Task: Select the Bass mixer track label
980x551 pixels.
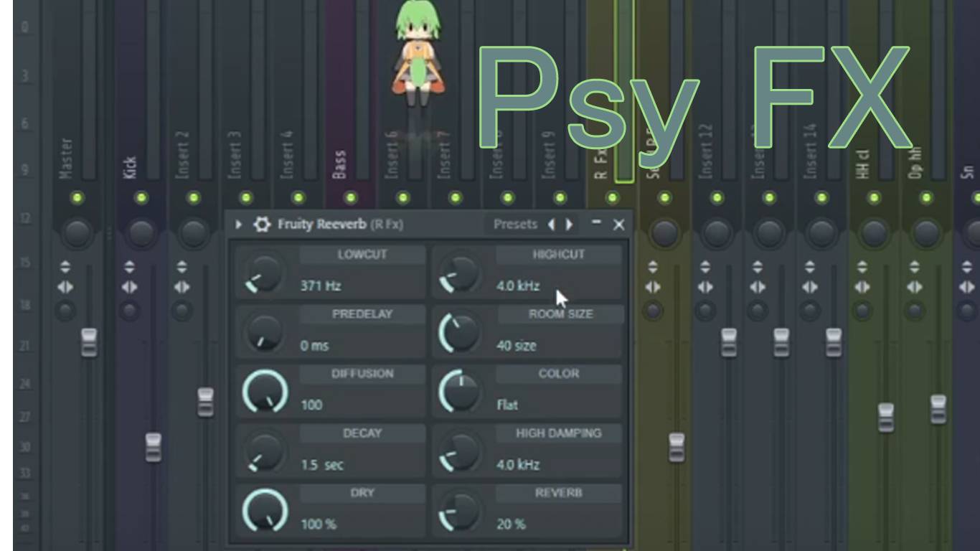Action: [x=340, y=164]
